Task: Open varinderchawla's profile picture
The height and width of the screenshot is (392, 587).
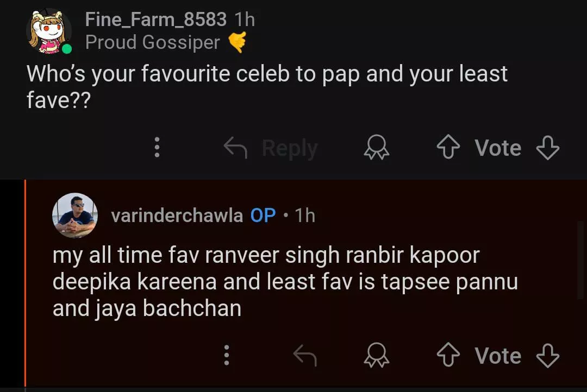Action: click(x=75, y=216)
